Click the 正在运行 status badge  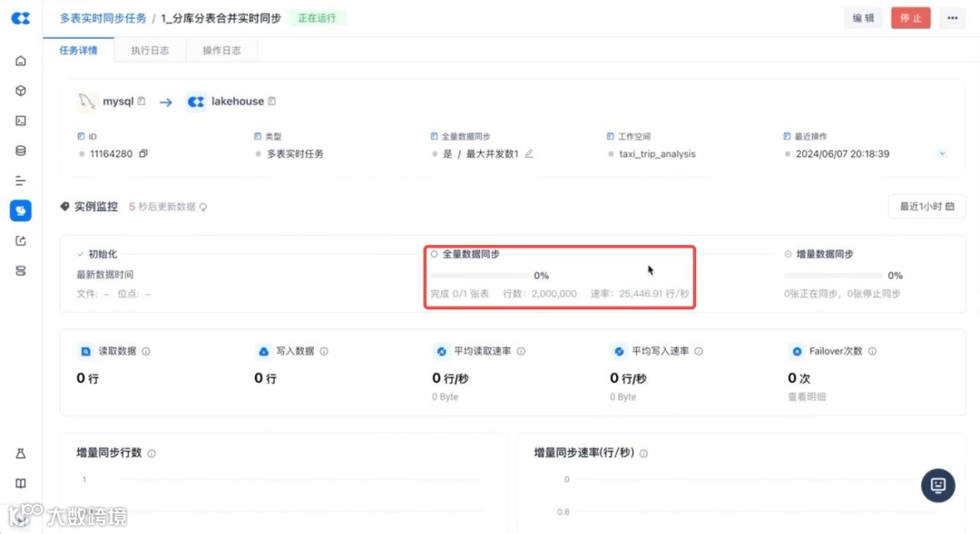click(317, 18)
